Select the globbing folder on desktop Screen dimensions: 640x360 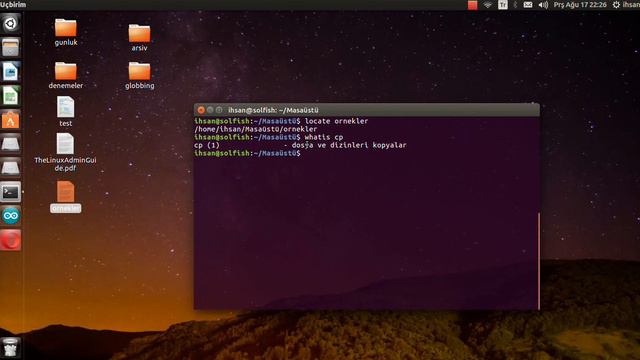pyautogui.click(x=140, y=76)
